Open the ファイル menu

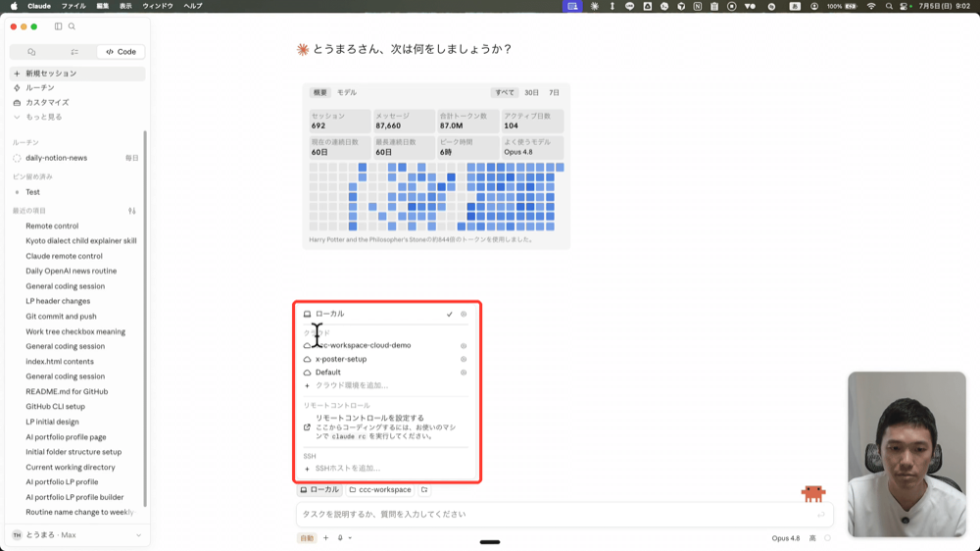[73, 6]
